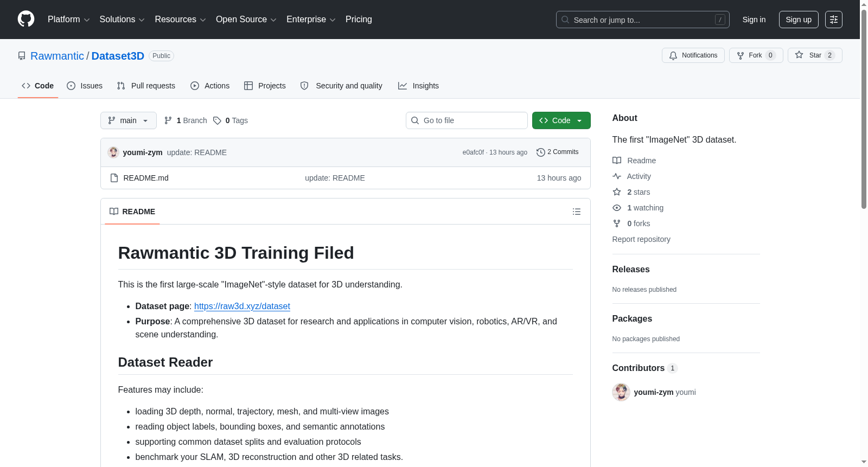
Task: Expand the Solutions menu
Action: coord(122,20)
